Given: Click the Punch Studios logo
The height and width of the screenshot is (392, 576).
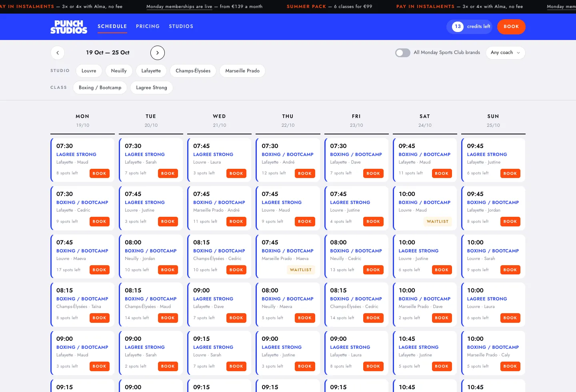Looking at the screenshot, I should click(69, 27).
